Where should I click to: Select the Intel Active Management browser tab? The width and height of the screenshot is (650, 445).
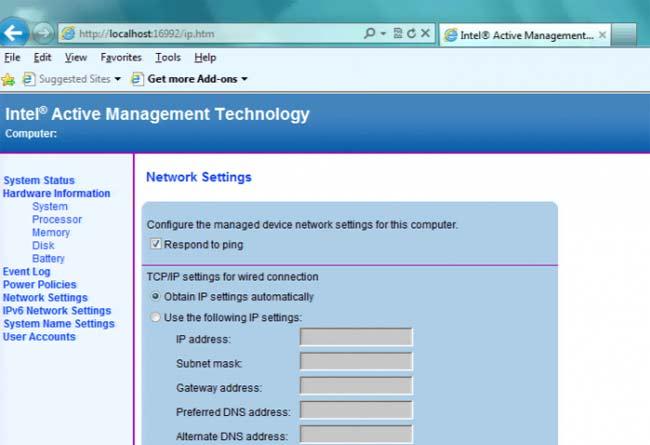pos(525,35)
